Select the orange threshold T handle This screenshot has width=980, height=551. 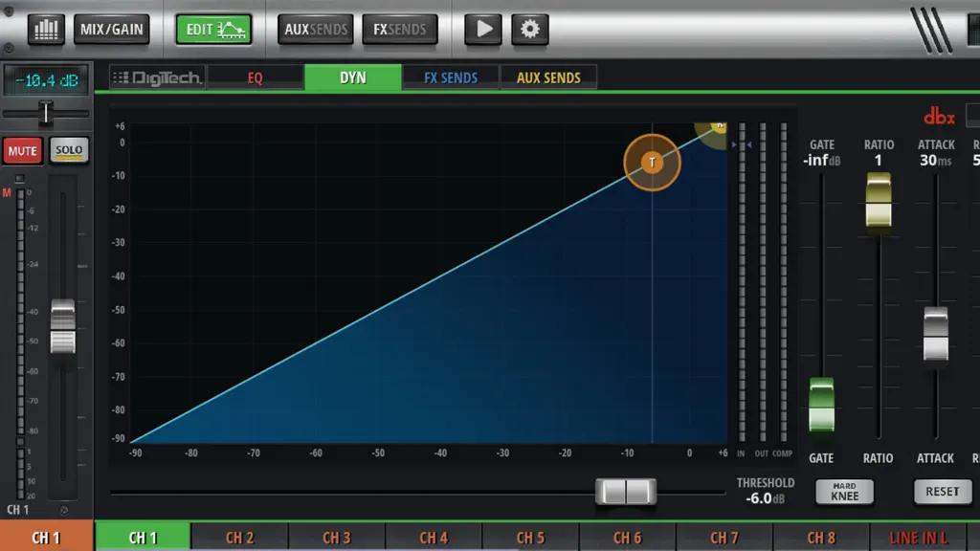tap(652, 163)
